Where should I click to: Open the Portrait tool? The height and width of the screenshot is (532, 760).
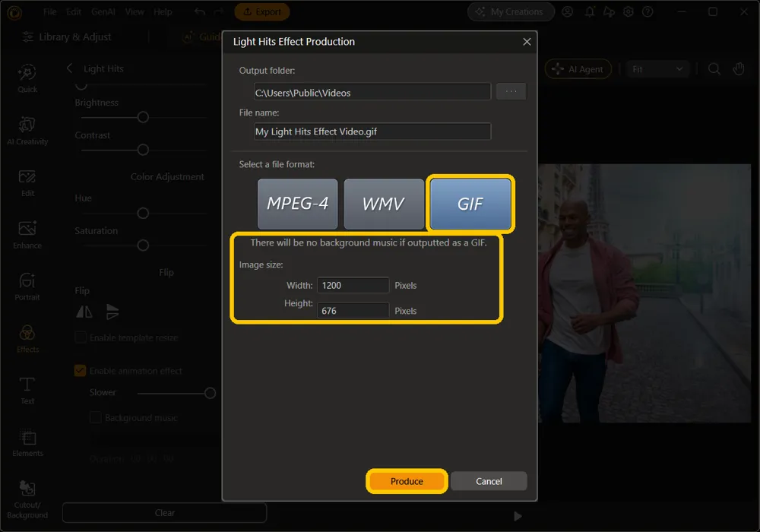click(27, 287)
